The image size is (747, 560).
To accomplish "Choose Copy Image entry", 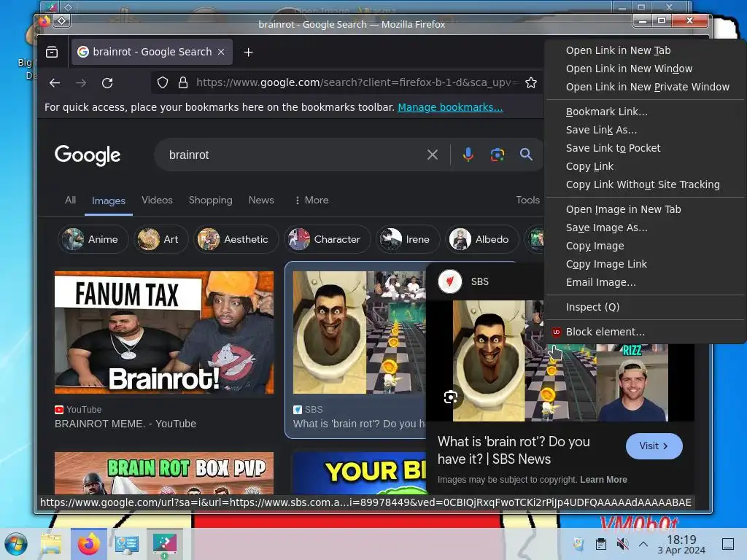I will click(x=645, y=246).
